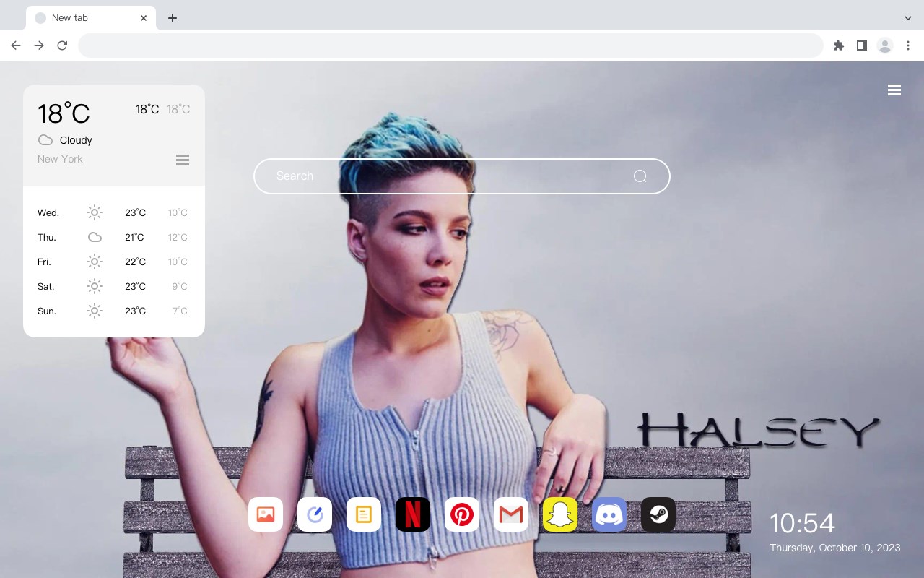Open the Gmail shortcut
924x578 pixels.
click(511, 514)
